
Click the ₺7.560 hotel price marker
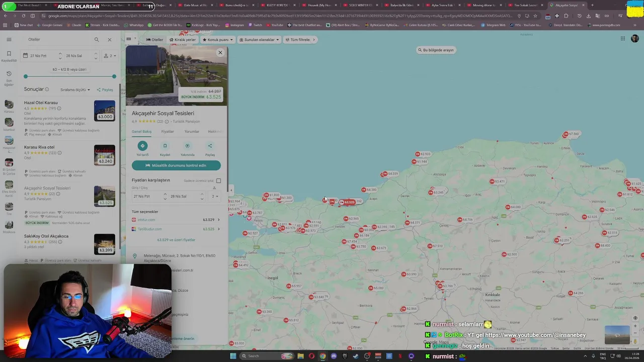pyautogui.click(x=571, y=134)
